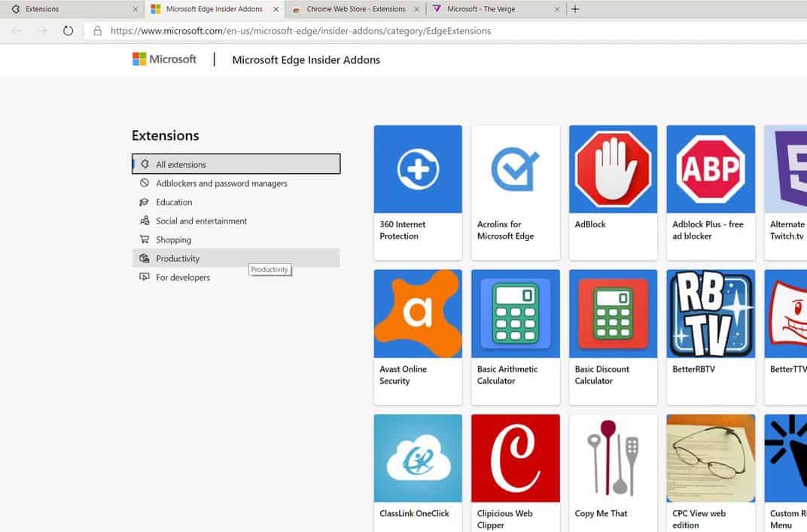Screen dimensions: 807x532
Task: Select the BetterTTV cartoon face icon
Action: click(787, 314)
